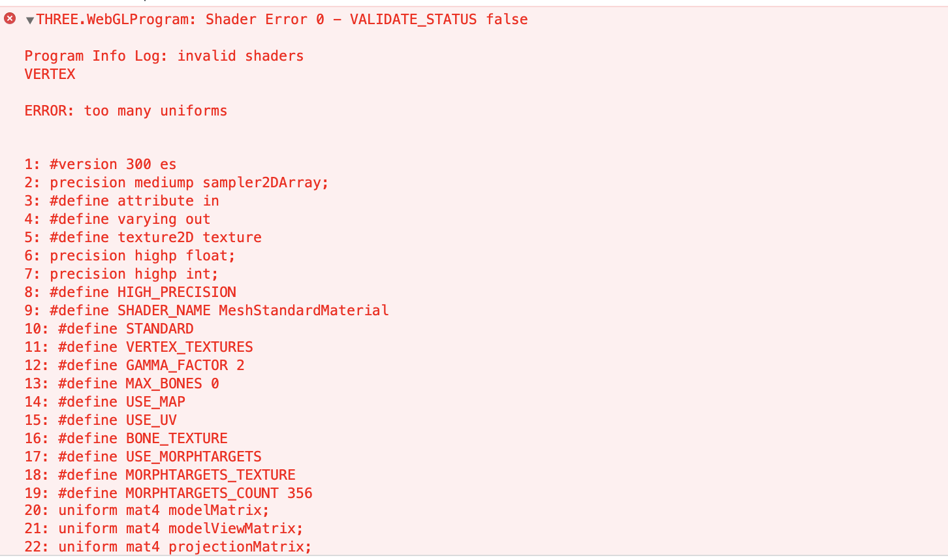Click the '#define VERTEX_TEXTURES' line
The width and height of the screenshot is (948, 560).
(155, 347)
